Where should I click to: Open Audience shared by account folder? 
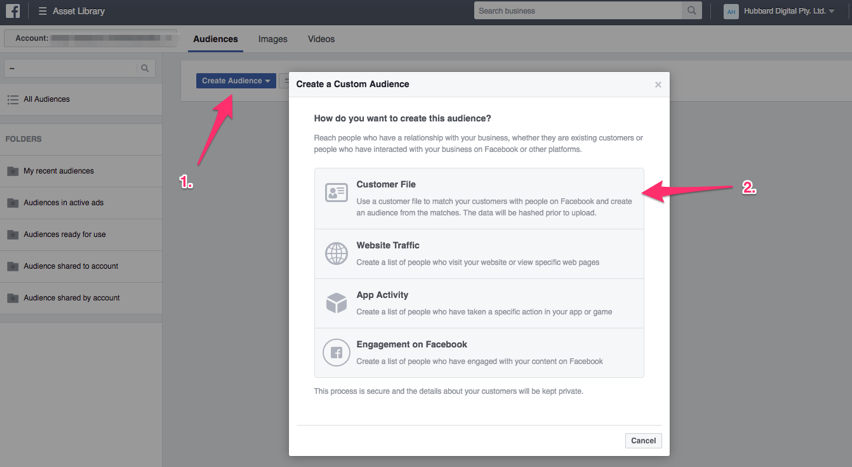click(x=81, y=298)
